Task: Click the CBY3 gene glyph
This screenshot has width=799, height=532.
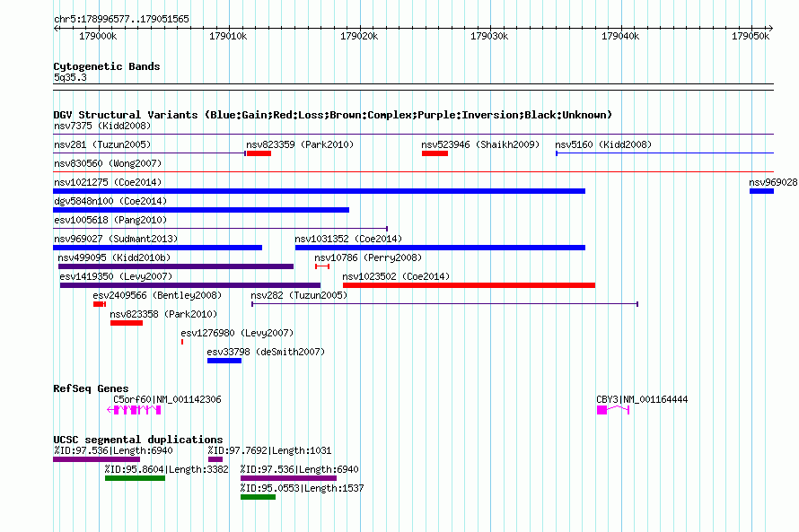Action: [613, 410]
